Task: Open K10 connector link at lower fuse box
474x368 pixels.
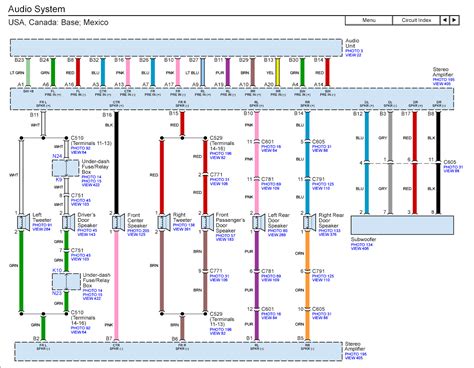Action: click(x=57, y=270)
